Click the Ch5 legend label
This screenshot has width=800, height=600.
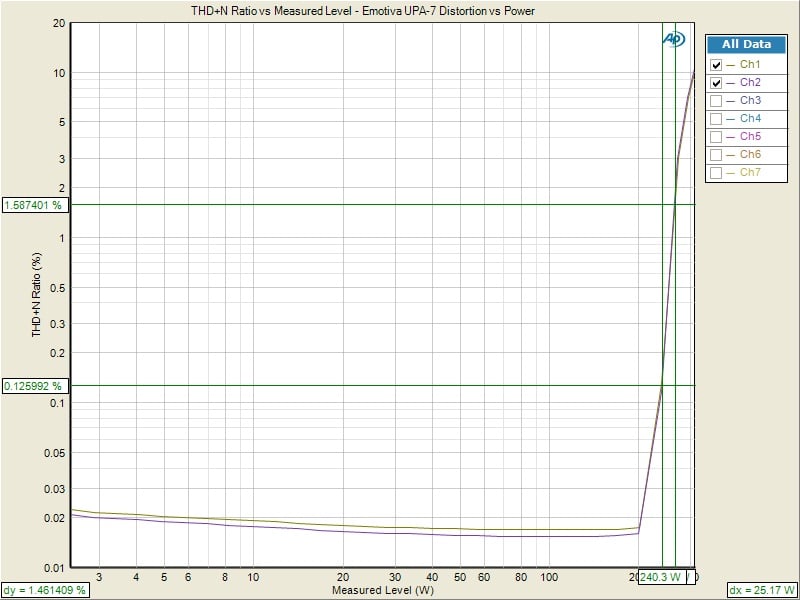[x=750, y=136]
